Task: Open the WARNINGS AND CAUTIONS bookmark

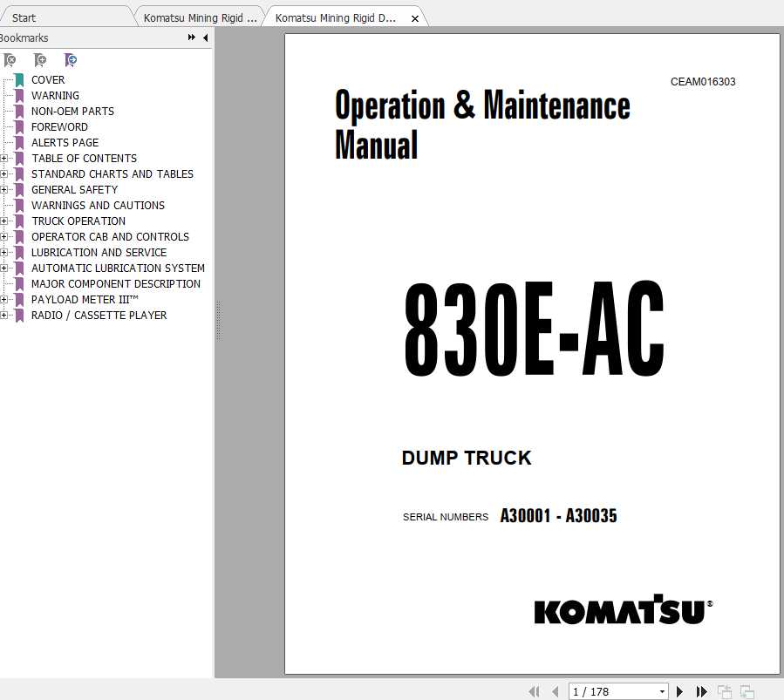Action: coord(98,206)
